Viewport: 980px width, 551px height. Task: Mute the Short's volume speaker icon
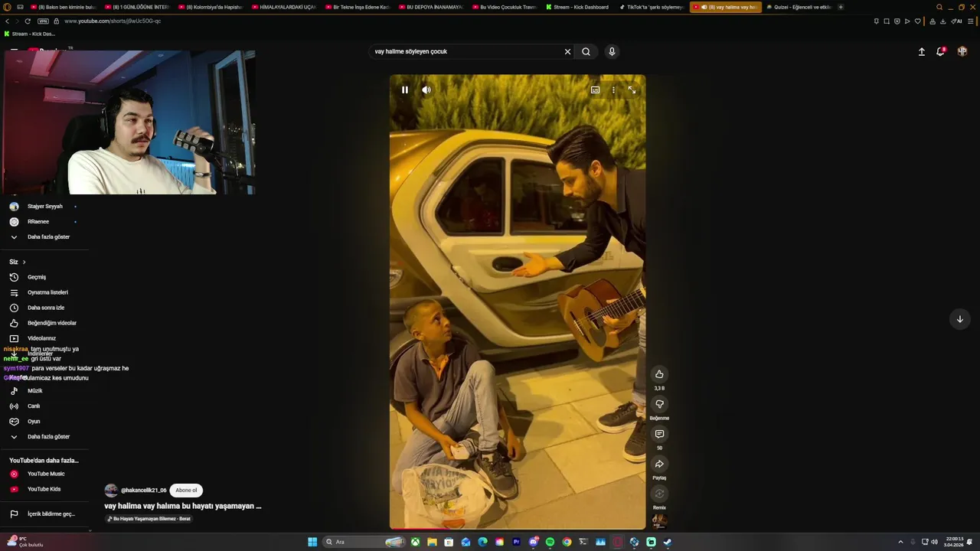(x=426, y=90)
